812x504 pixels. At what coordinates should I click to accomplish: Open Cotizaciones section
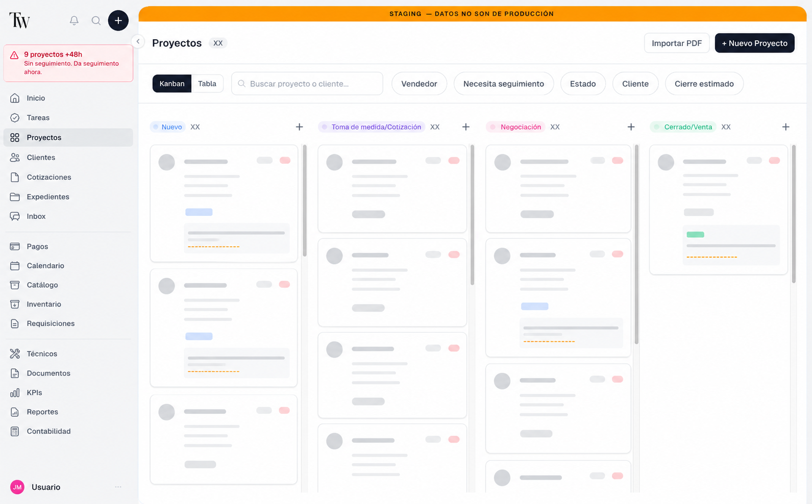tap(68, 177)
